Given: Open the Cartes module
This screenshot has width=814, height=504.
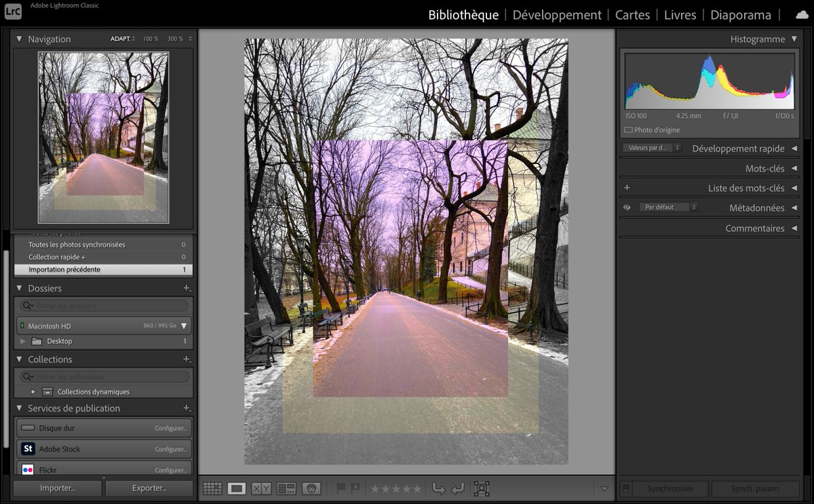Looking at the screenshot, I should 632,15.
